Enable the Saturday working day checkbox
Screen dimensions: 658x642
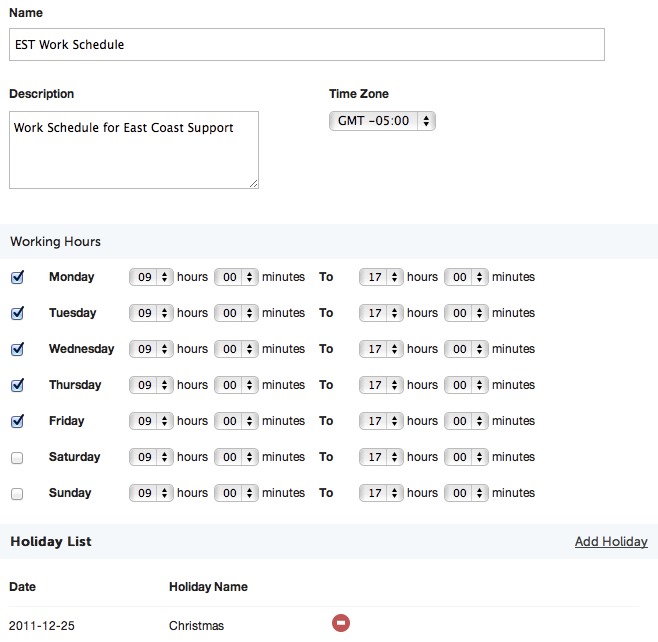pyautogui.click(x=17, y=457)
